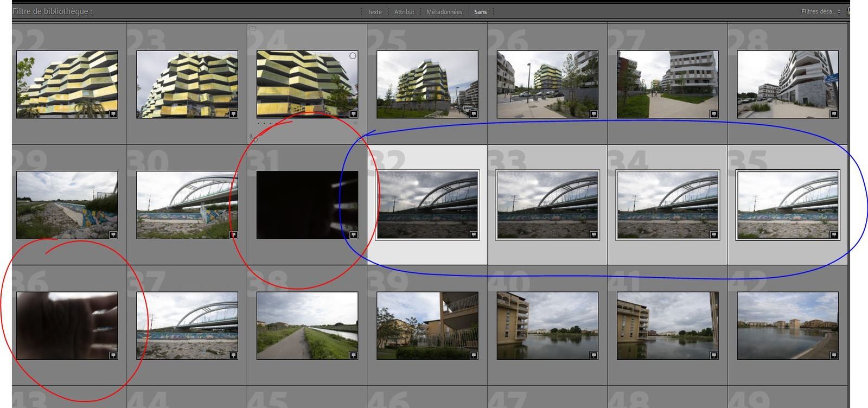Click the badge icon on photo 39
Image resolution: width=868 pixels, height=408 pixels.
tap(474, 355)
